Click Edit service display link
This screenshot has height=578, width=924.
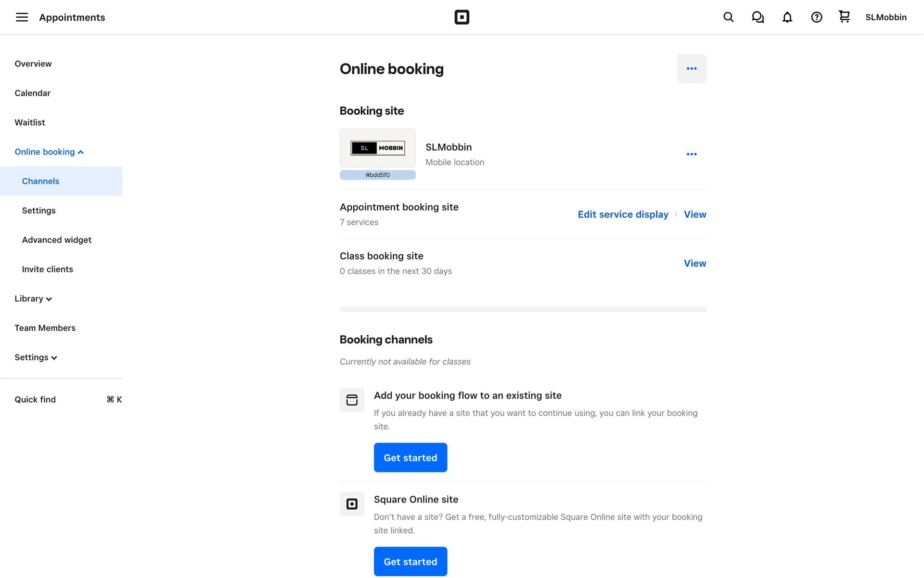(623, 214)
